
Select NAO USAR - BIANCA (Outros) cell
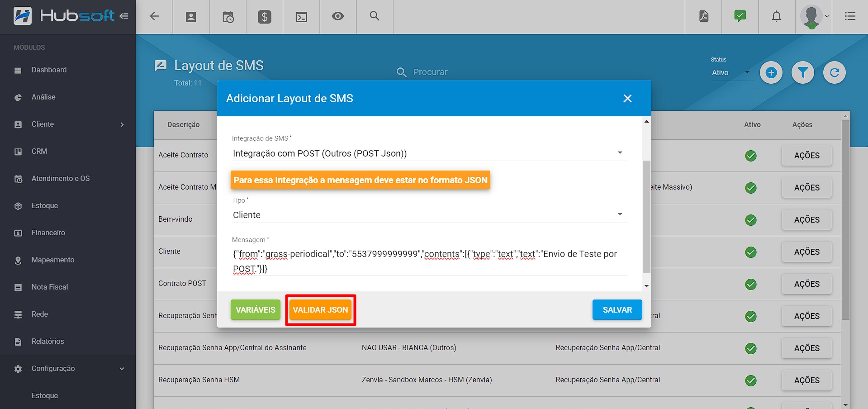pos(409,348)
